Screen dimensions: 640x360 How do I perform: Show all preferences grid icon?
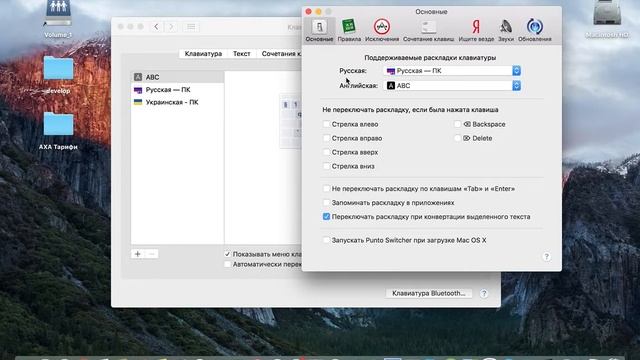[x=191, y=27]
